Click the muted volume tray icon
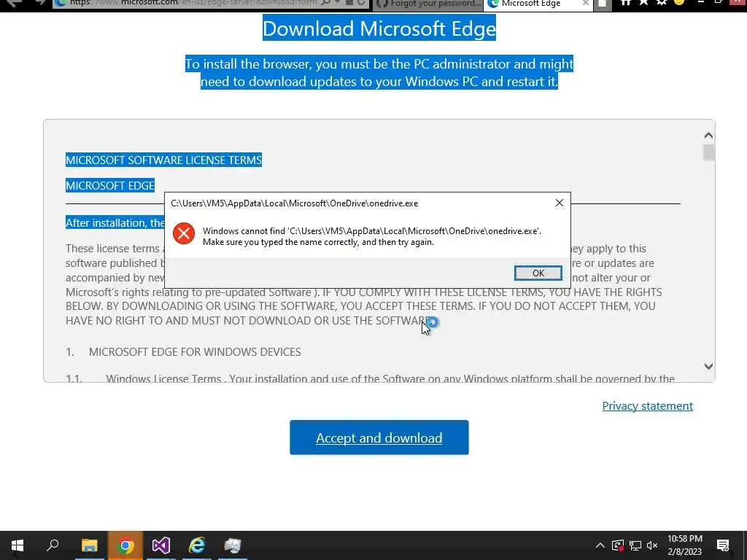 coord(652,545)
